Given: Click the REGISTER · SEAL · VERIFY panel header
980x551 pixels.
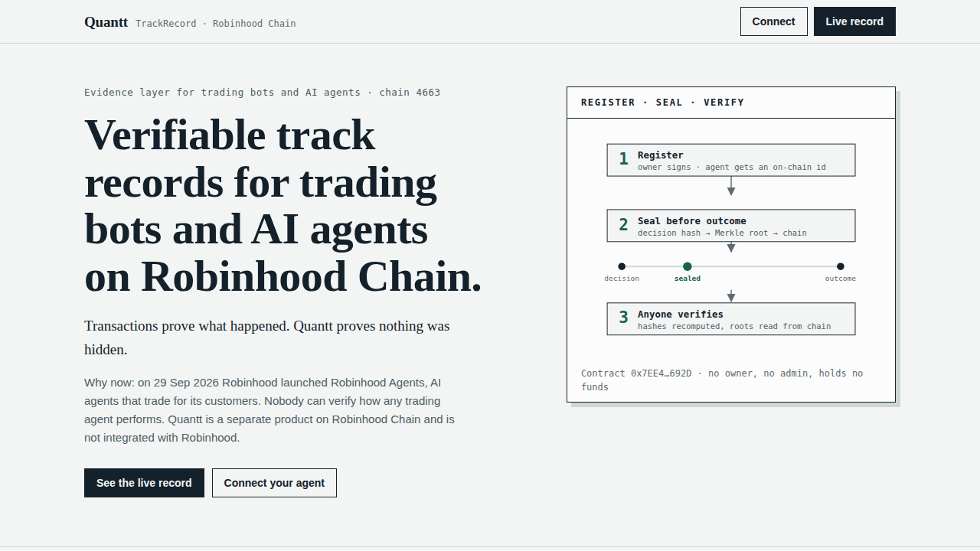Looking at the screenshot, I should pyautogui.click(x=731, y=103).
